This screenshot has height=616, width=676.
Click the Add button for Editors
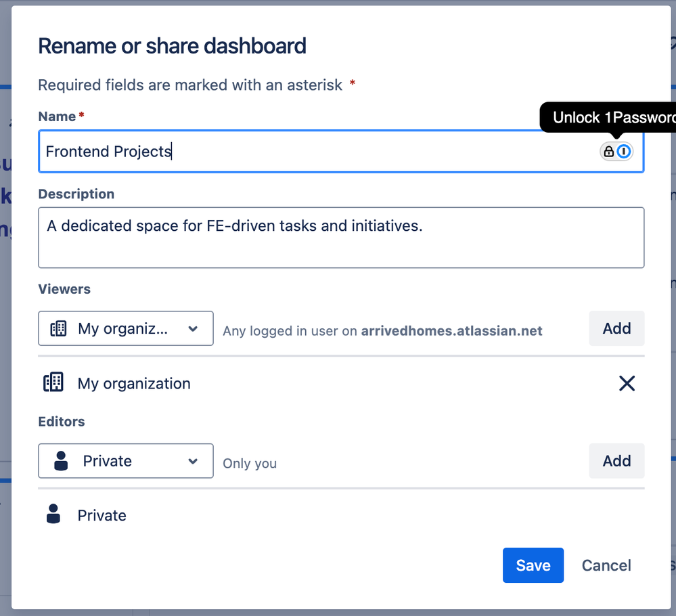(x=616, y=461)
